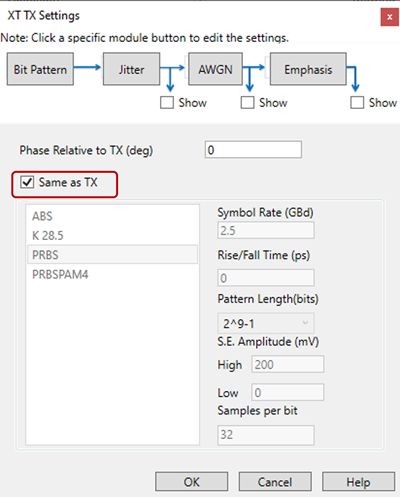Select PRBSPAM4 in the pattern list
The image size is (400, 497).
[x=113, y=274]
